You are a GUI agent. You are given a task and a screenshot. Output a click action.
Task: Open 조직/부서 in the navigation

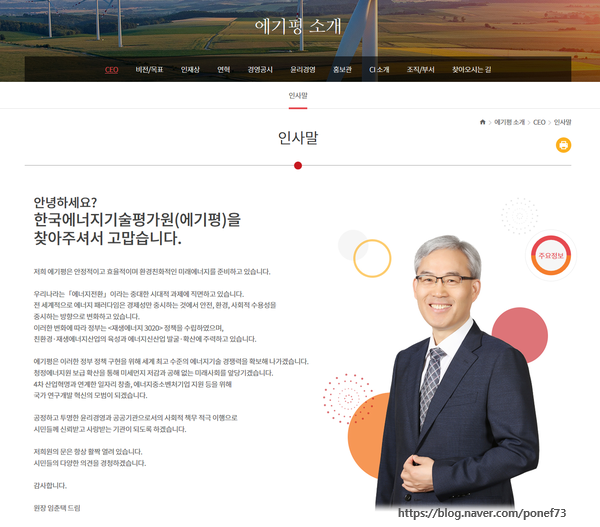click(421, 70)
